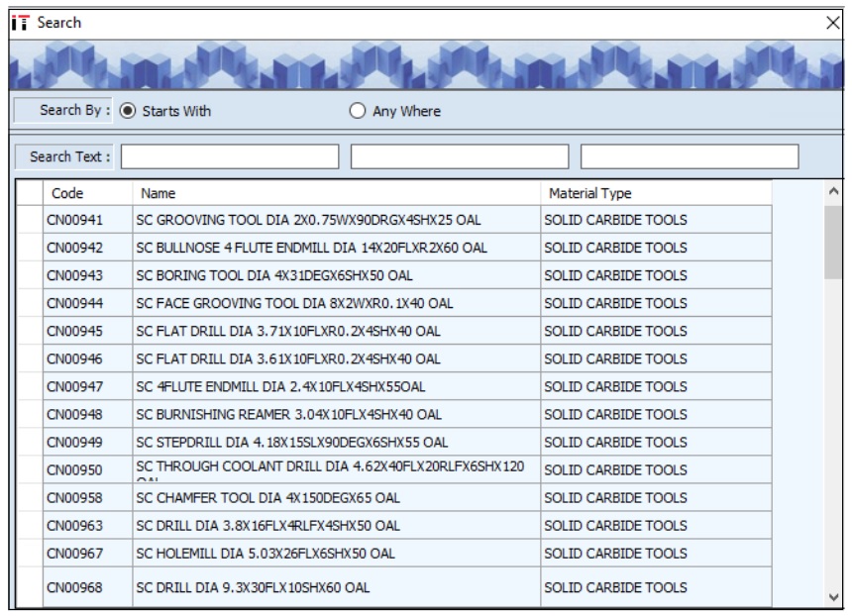
Task: Select the Starts With radio button
Action: (127, 111)
